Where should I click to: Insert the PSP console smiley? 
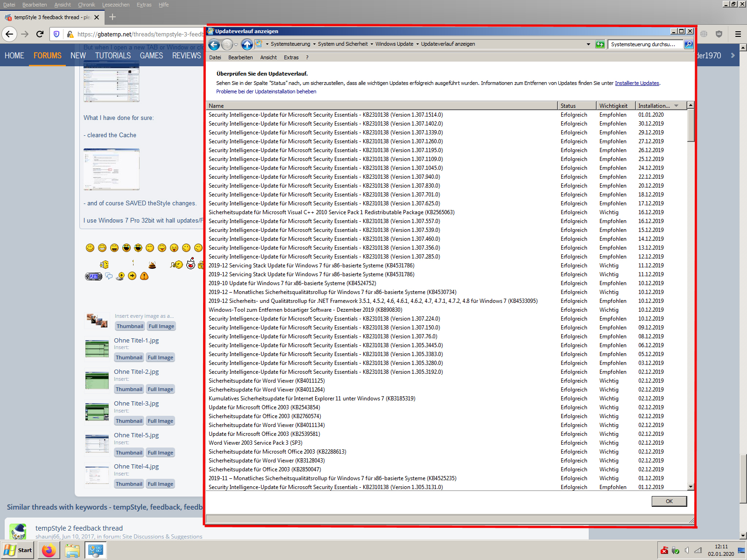tap(93, 276)
